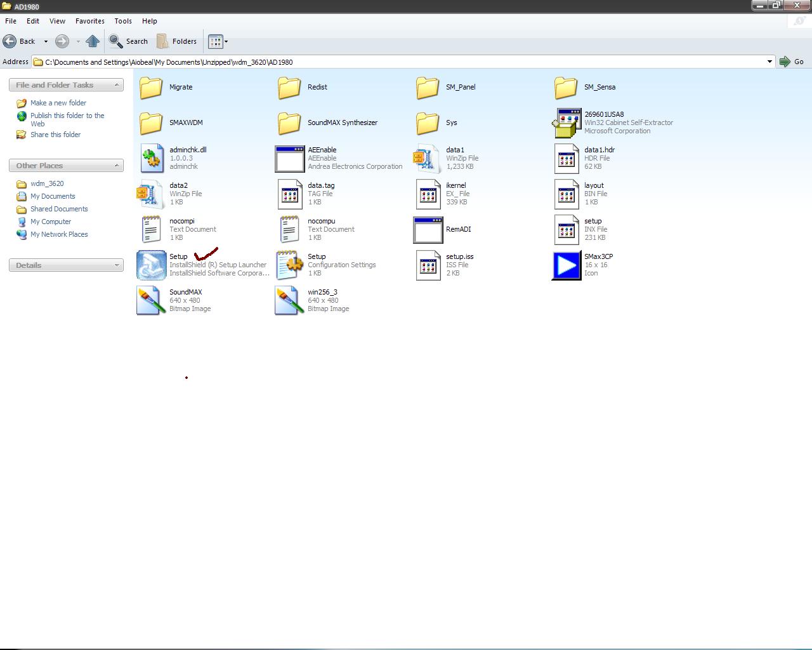Image resolution: width=812 pixels, height=650 pixels.
Task: Click the Go button
Action: click(x=792, y=62)
